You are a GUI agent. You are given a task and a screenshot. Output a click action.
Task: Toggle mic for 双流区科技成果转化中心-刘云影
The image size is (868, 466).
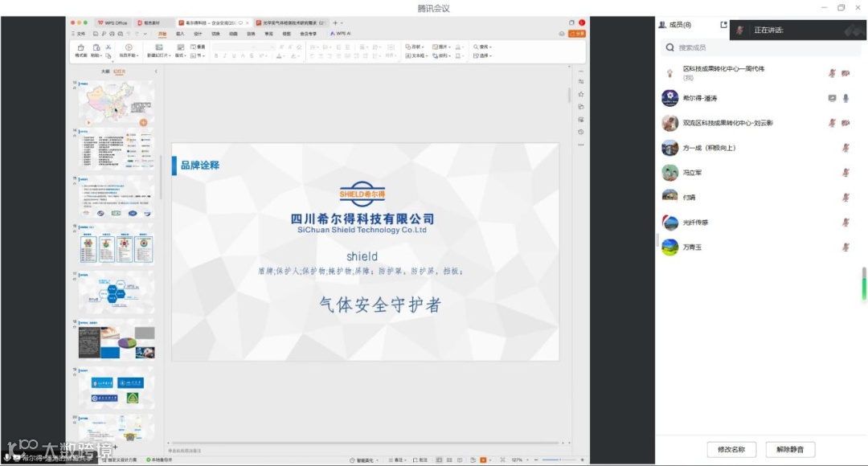(x=832, y=123)
